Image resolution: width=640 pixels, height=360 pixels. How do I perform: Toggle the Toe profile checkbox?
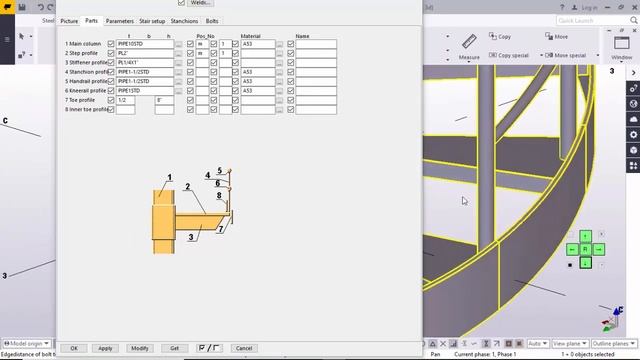click(x=111, y=100)
